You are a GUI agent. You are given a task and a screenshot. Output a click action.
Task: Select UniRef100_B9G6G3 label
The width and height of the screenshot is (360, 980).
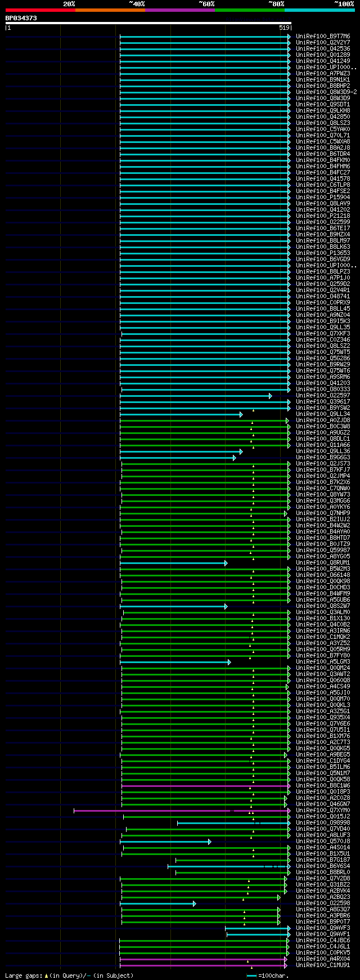[323, 458]
